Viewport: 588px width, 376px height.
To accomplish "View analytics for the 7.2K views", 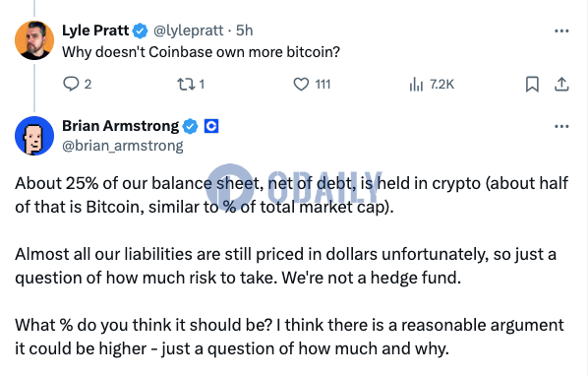I will (x=432, y=84).
